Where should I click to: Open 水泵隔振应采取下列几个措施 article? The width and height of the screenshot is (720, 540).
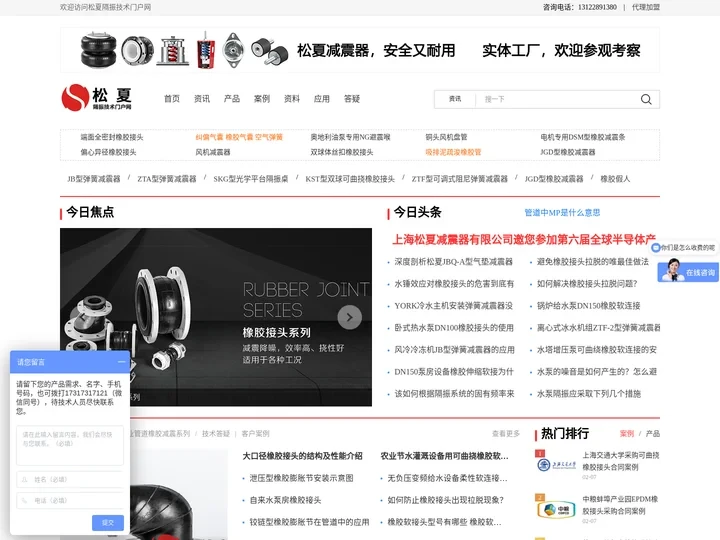589,394
